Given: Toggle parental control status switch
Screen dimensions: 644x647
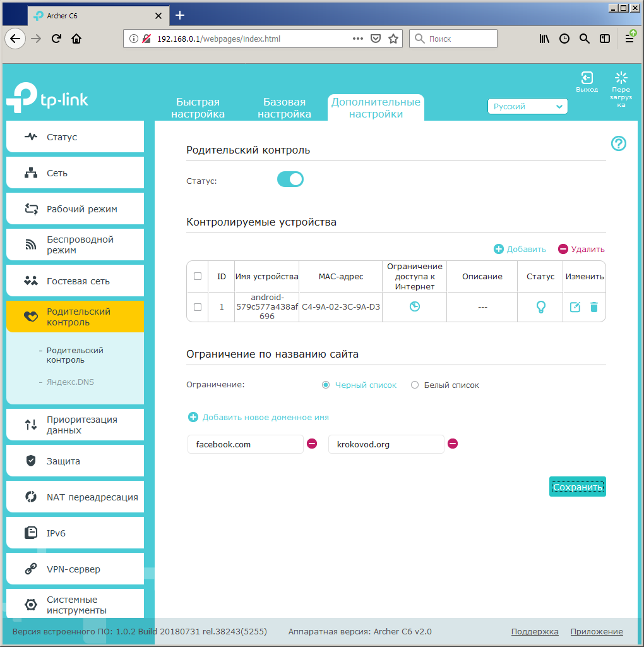Looking at the screenshot, I should pyautogui.click(x=290, y=179).
